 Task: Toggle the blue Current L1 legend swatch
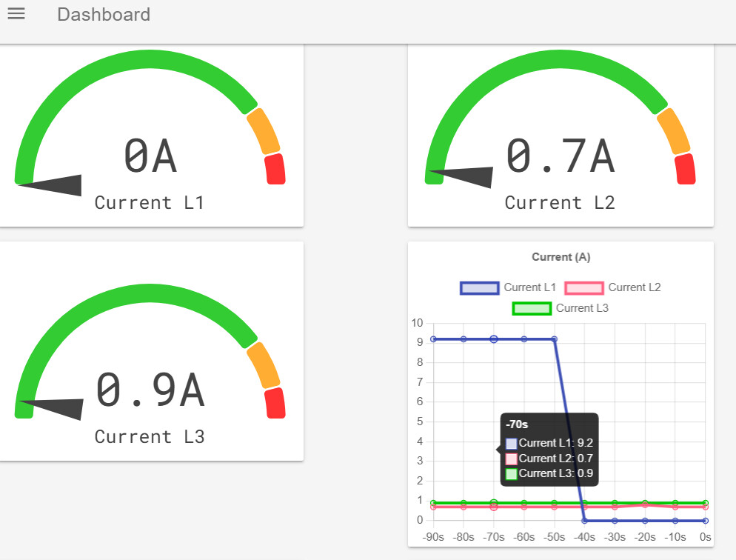(x=479, y=288)
